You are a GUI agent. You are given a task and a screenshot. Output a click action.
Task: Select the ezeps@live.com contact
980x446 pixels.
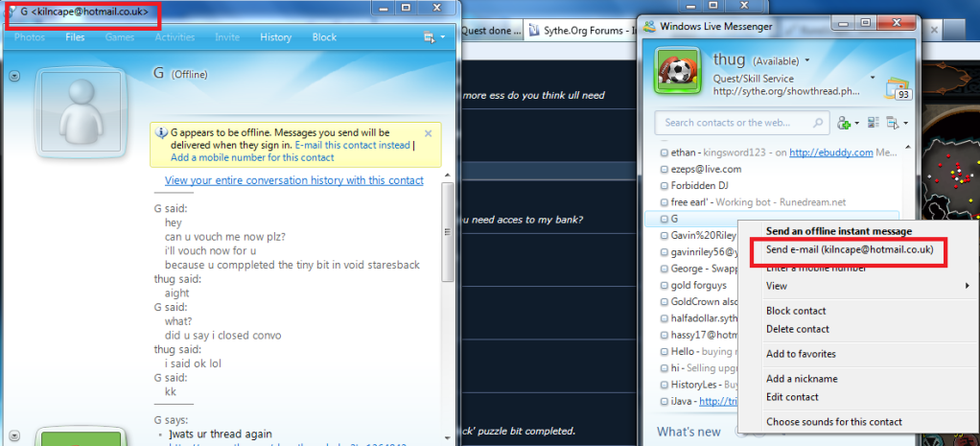pos(707,169)
